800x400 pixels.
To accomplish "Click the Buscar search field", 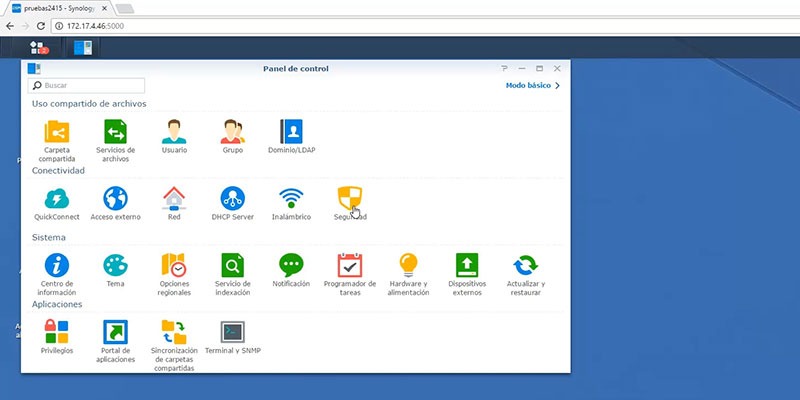I will (86, 85).
